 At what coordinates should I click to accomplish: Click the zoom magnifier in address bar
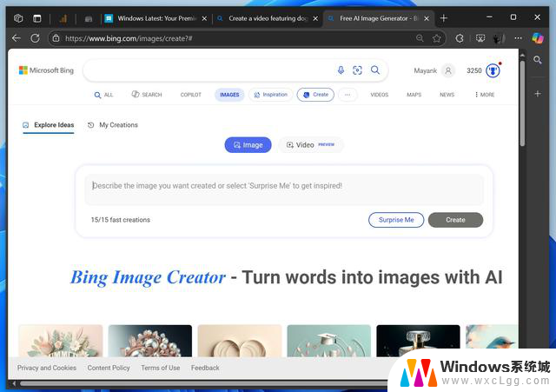coord(420,38)
